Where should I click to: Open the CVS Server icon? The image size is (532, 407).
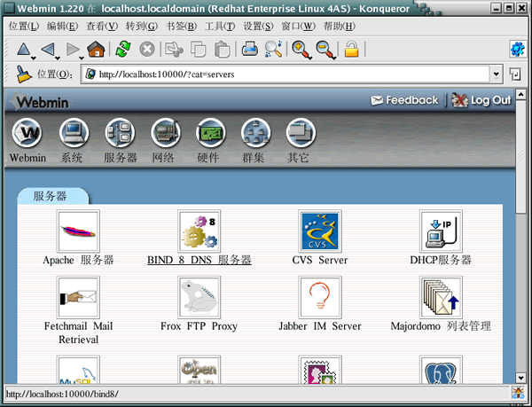[x=320, y=231]
